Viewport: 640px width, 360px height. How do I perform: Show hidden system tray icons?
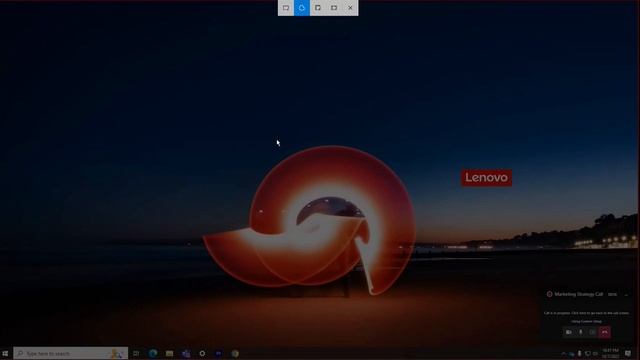(x=564, y=354)
